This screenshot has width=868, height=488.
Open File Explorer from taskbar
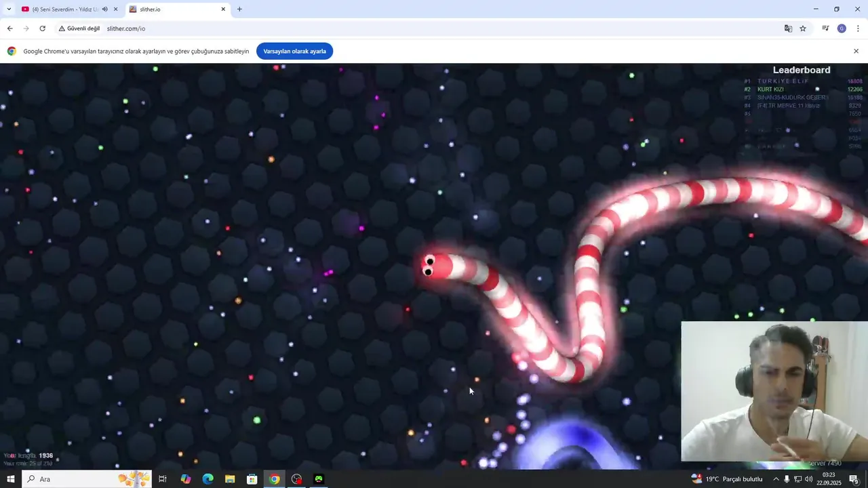(230, 479)
